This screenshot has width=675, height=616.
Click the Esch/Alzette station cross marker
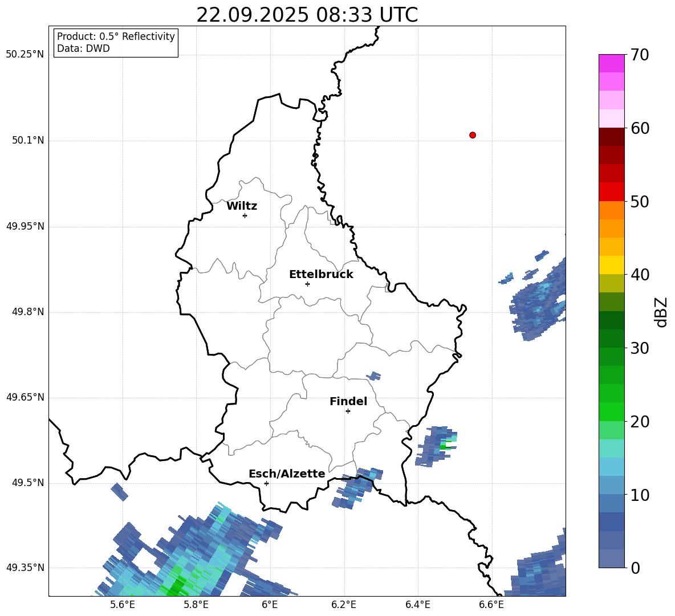click(266, 483)
